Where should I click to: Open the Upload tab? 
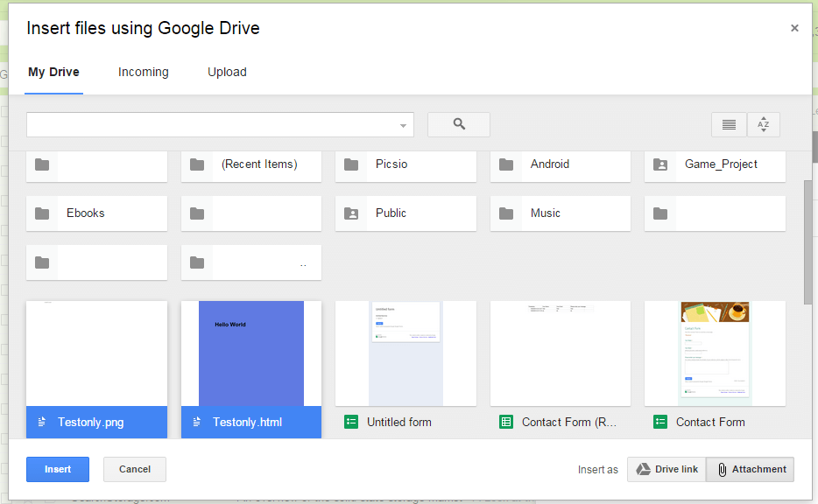point(227,72)
